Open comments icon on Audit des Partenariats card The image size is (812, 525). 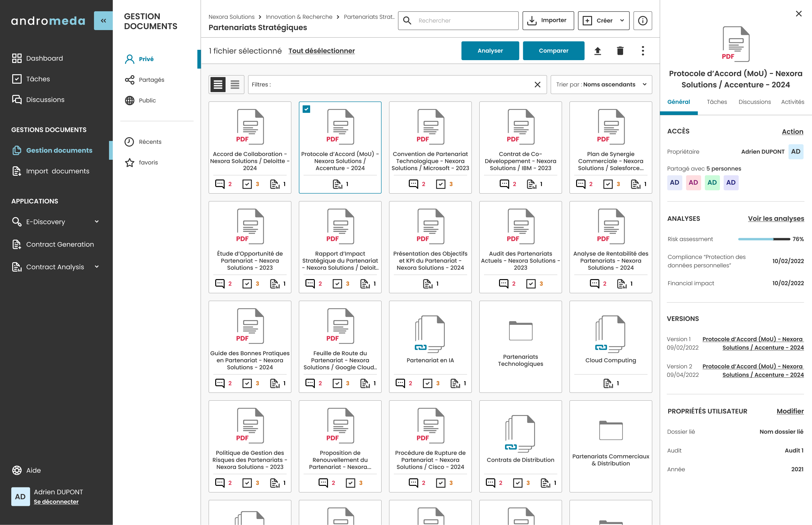pos(504,283)
